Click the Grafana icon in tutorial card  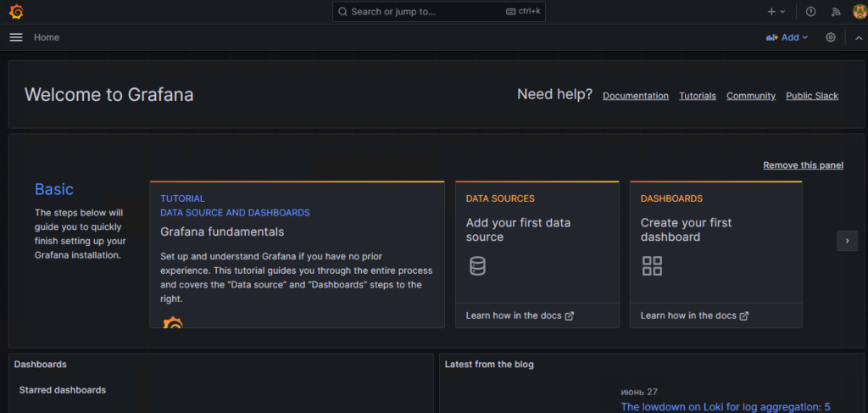(x=173, y=321)
